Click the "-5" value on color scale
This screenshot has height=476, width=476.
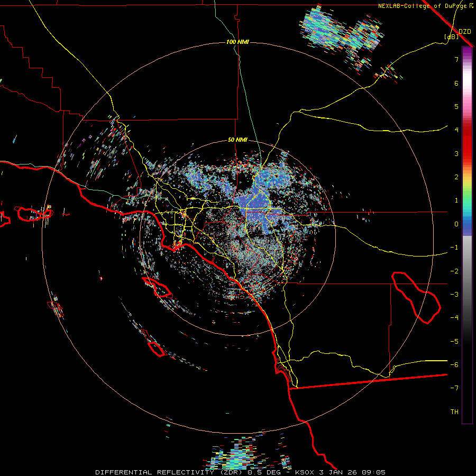[x=454, y=342]
